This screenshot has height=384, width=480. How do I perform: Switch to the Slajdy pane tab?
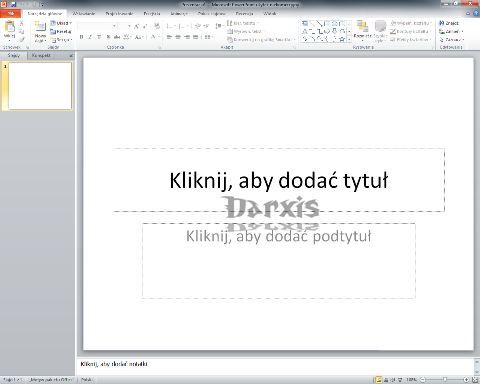14,55
